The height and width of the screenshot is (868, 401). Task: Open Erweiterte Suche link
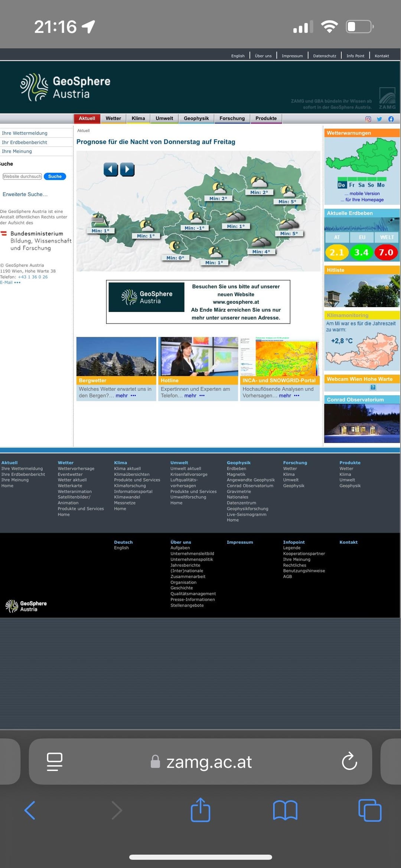[x=25, y=194]
